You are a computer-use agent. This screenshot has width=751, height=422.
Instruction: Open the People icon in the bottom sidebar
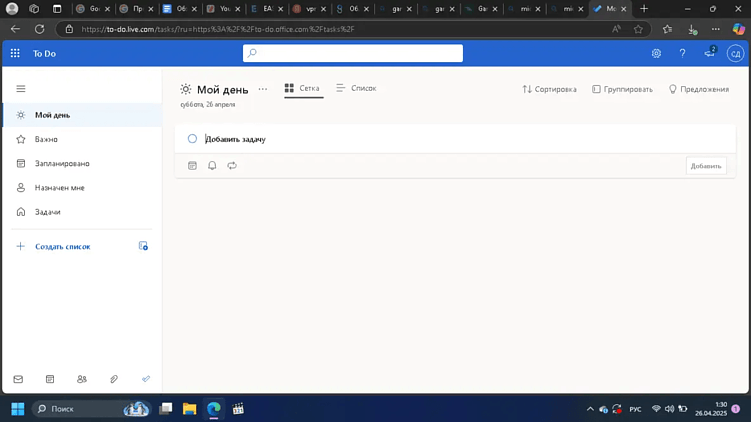(x=82, y=379)
